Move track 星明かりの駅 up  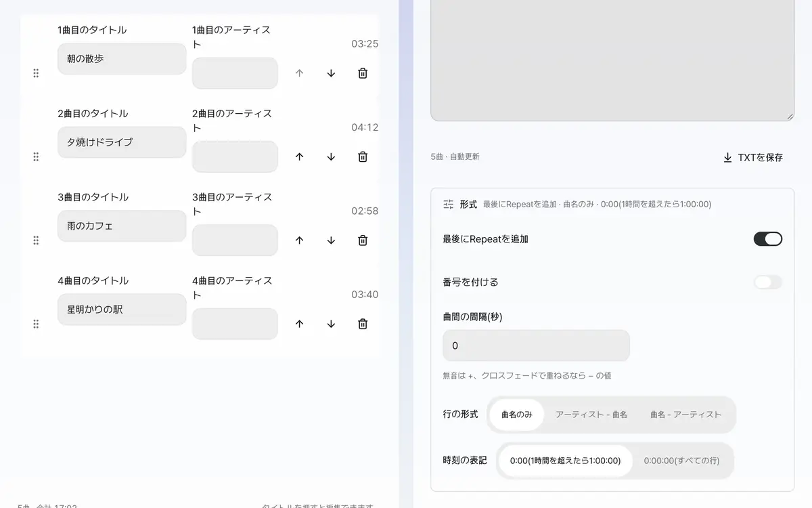299,324
